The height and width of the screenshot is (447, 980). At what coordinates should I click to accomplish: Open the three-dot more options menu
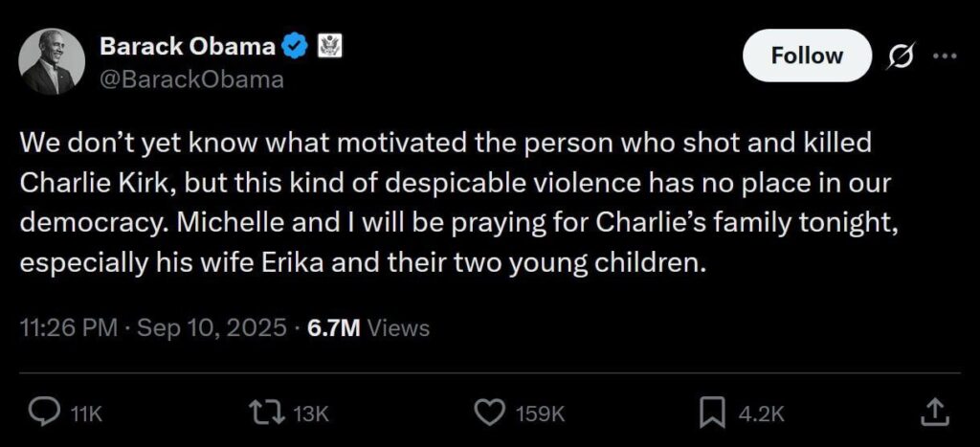[x=944, y=56]
